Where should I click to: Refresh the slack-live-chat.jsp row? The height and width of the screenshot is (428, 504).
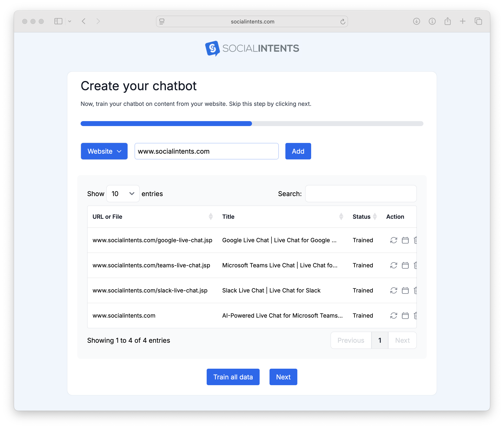point(394,290)
